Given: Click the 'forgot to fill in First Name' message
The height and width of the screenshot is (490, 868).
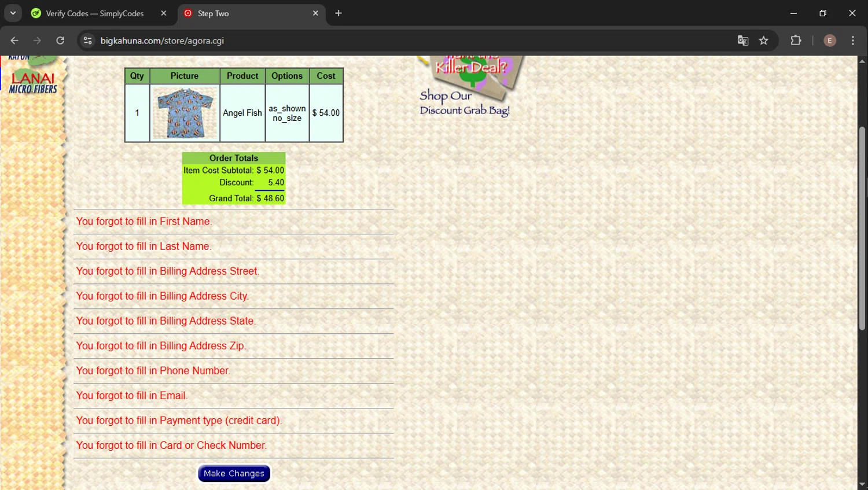Looking at the screenshot, I should [144, 222].
